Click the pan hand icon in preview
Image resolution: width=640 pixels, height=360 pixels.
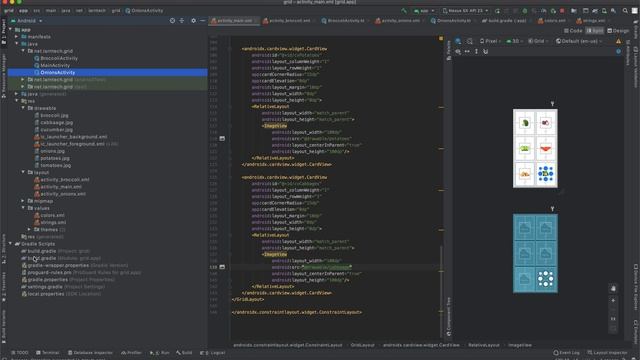tap(613, 289)
